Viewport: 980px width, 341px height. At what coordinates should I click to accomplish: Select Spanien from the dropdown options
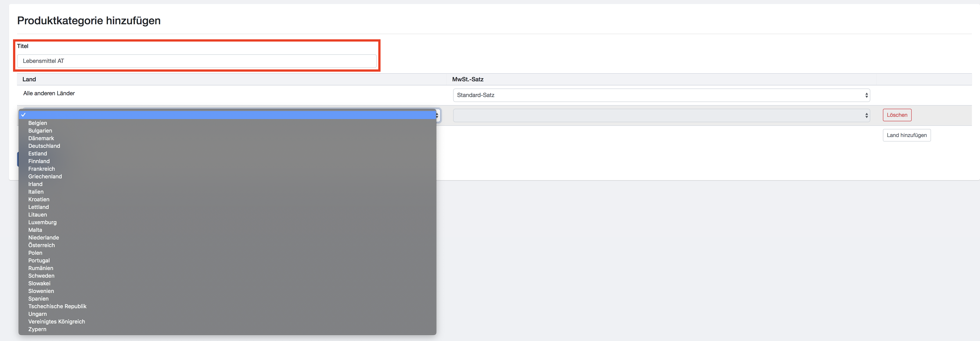(x=38, y=299)
